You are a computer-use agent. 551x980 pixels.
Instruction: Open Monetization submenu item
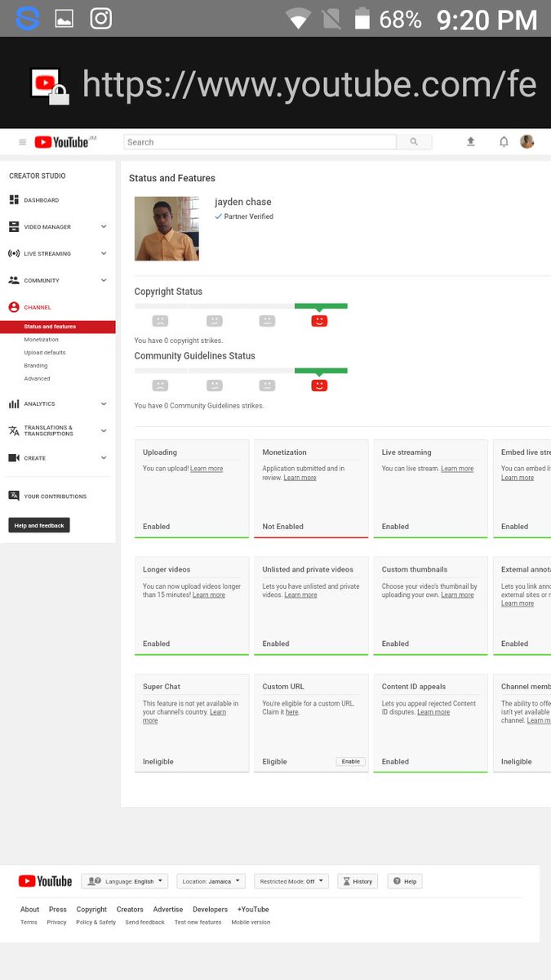(42, 340)
